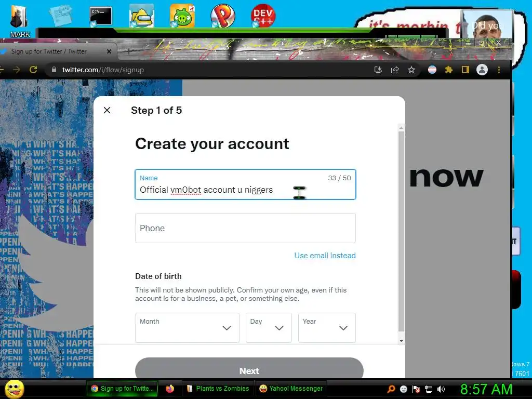Reload the Twitter signup page
This screenshot has width=532, height=399.
[x=33, y=70]
